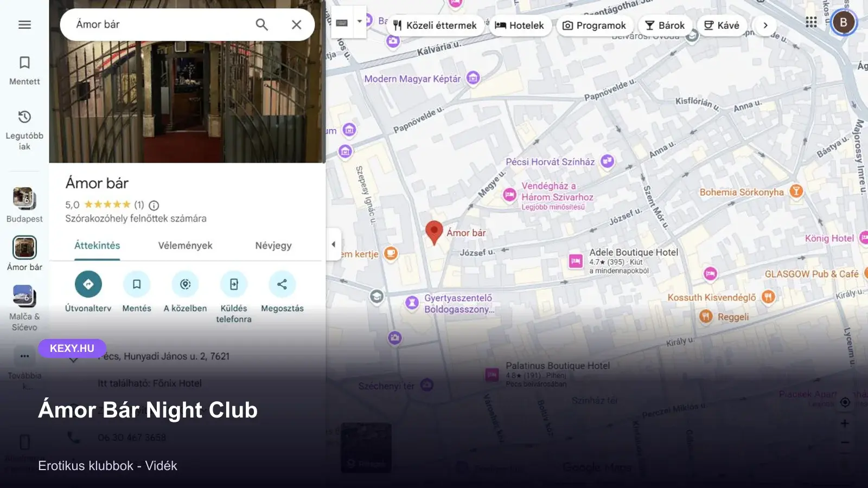868x488 pixels.
Task: Select the Programok filter chip
Action: click(594, 25)
